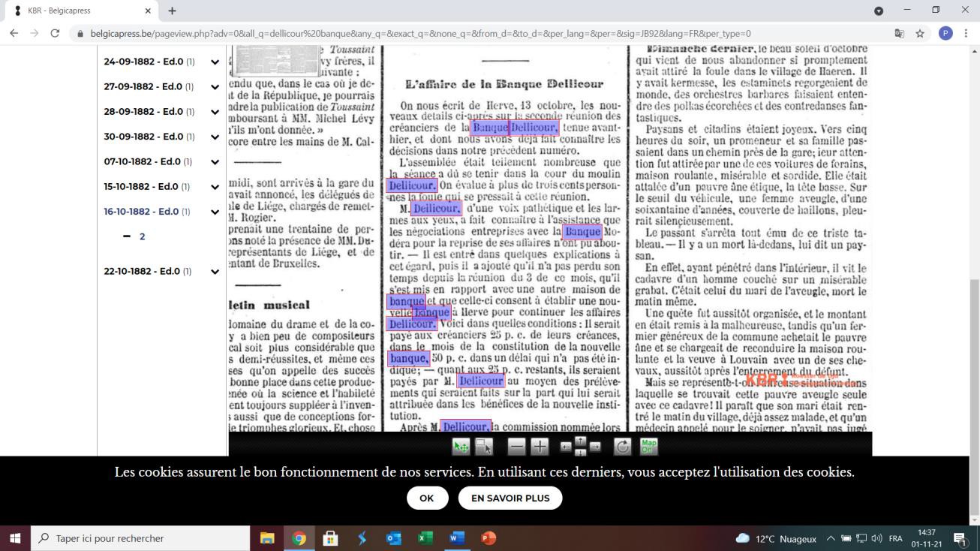This screenshot has width=980, height=551.
Task: Bookmark this page with the star icon
Action: point(920,34)
